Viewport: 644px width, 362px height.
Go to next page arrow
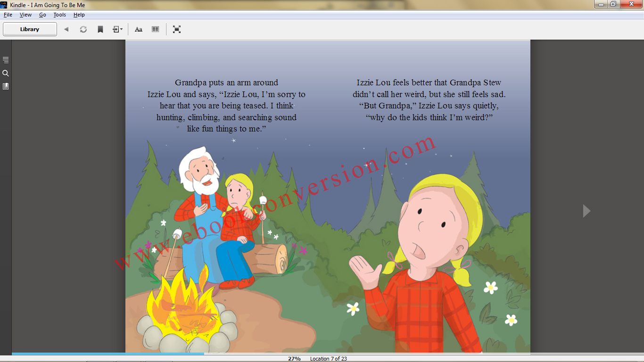[586, 211]
